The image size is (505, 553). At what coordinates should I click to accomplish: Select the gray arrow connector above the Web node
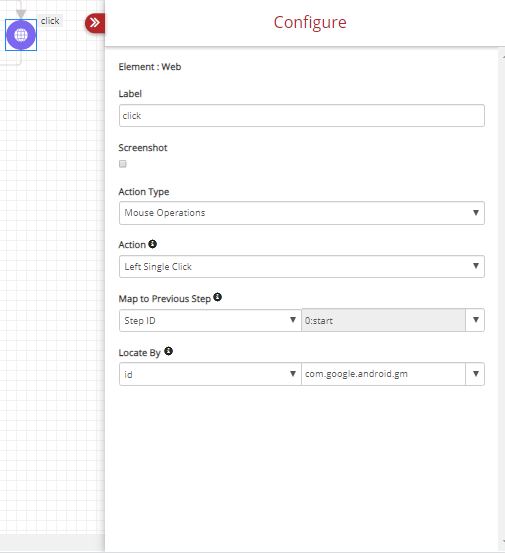click(21, 13)
